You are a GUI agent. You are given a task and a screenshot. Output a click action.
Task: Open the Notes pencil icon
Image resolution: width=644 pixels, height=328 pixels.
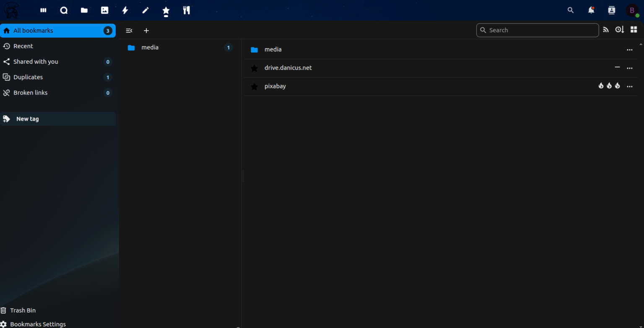click(x=145, y=10)
